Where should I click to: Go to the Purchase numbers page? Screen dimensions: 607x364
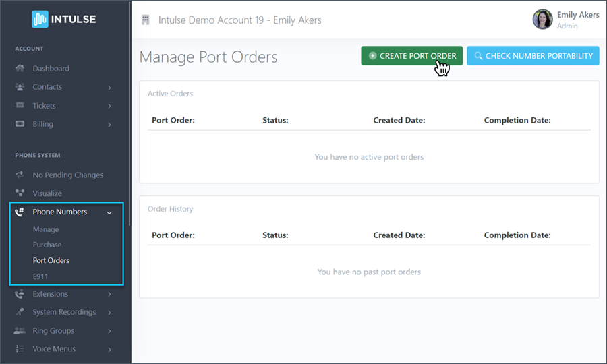coord(47,245)
